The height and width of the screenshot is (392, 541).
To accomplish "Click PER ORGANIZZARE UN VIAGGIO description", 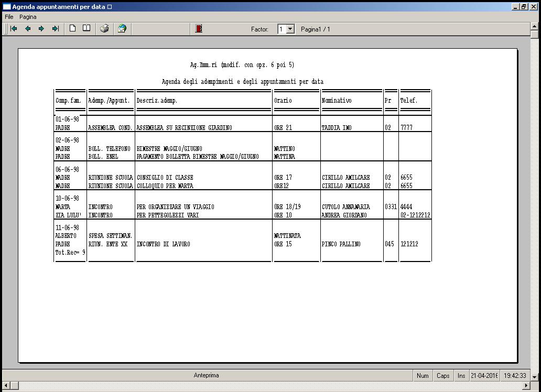I will coord(175,206).
